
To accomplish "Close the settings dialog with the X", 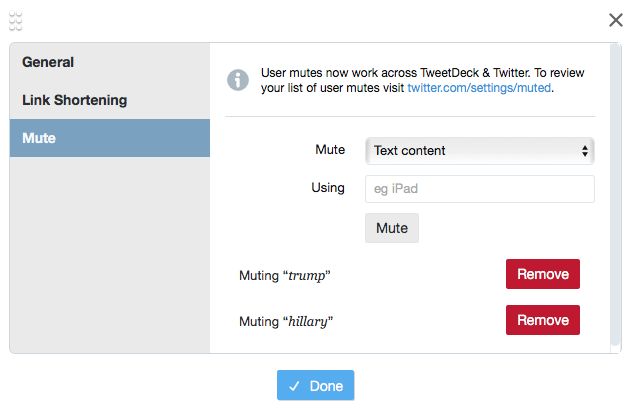I will 616,20.
